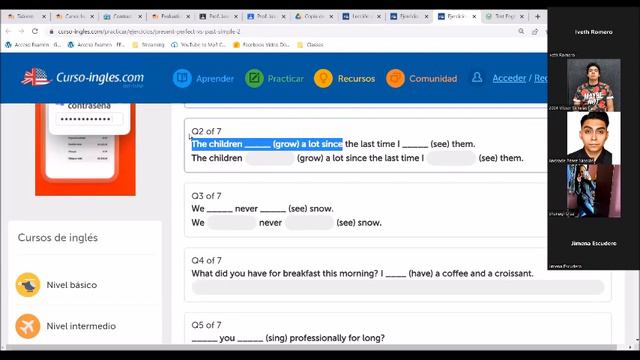Screen dimensions: 640x360
Task: Click the Cursos de inglés heading
Action: coord(58,238)
